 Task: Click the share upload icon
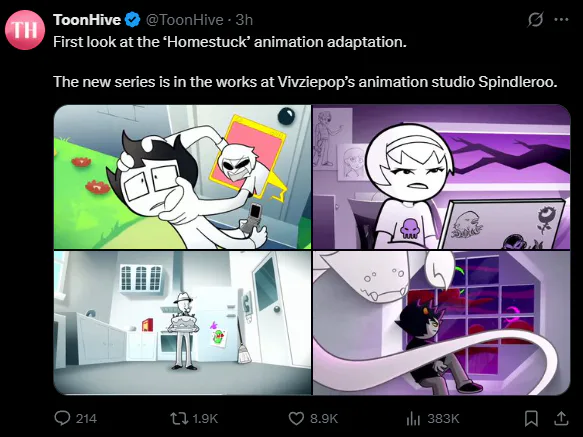click(x=561, y=418)
